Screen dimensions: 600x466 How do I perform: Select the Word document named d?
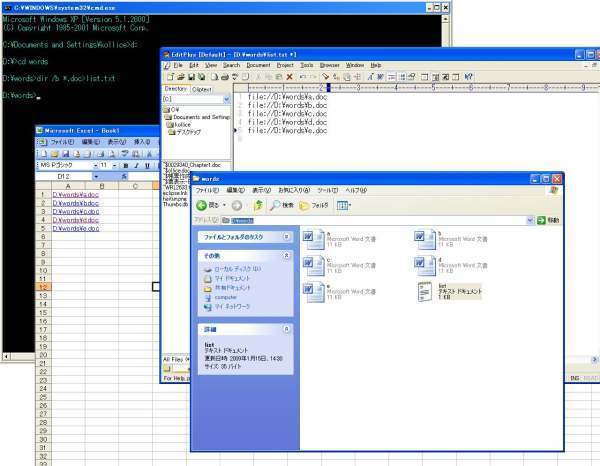tap(424, 264)
